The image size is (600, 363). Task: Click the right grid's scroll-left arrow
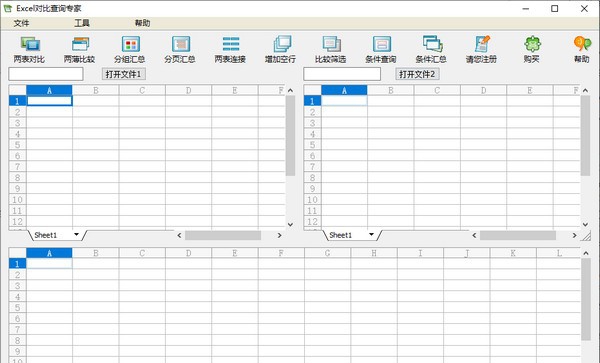pos(474,236)
